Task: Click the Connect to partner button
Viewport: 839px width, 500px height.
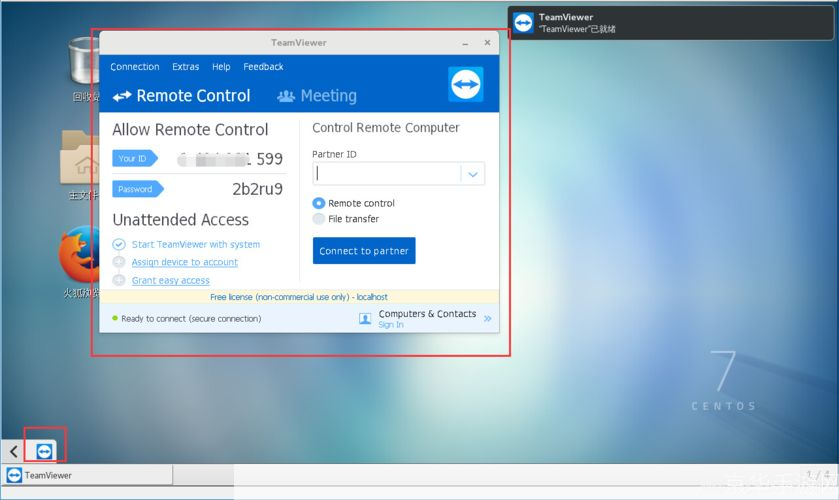Action: [364, 251]
